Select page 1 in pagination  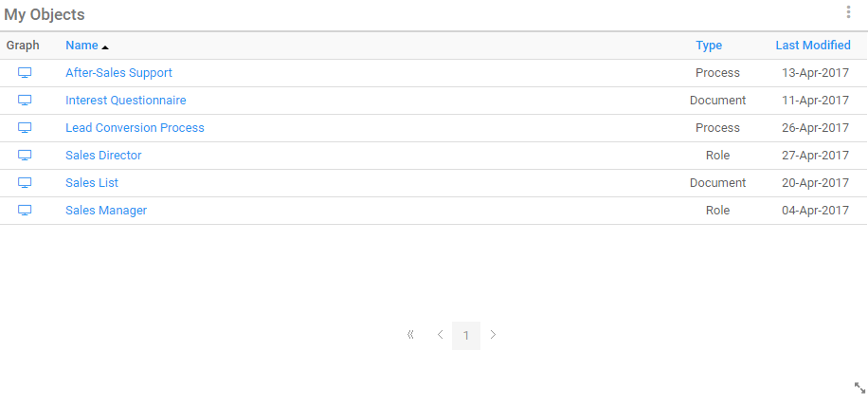(466, 335)
